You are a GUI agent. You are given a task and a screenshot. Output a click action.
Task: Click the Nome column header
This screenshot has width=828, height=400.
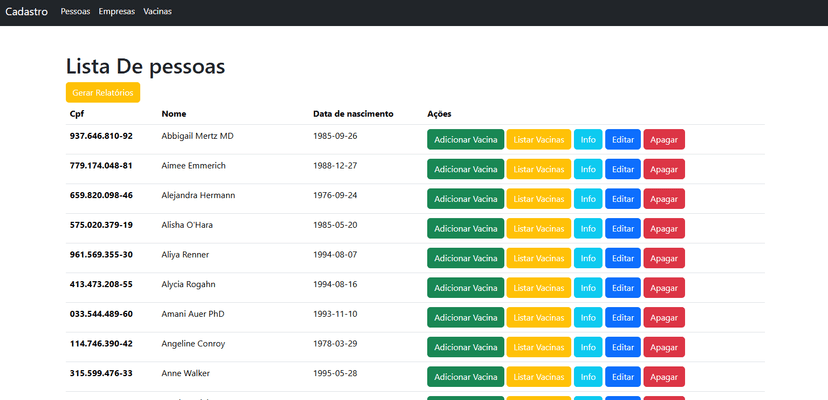(x=174, y=114)
